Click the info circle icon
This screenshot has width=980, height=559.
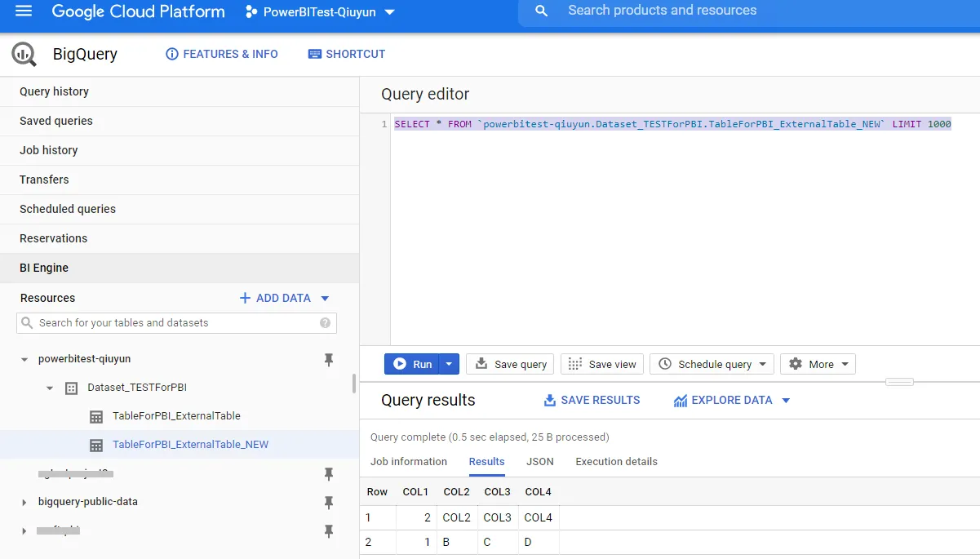point(171,54)
